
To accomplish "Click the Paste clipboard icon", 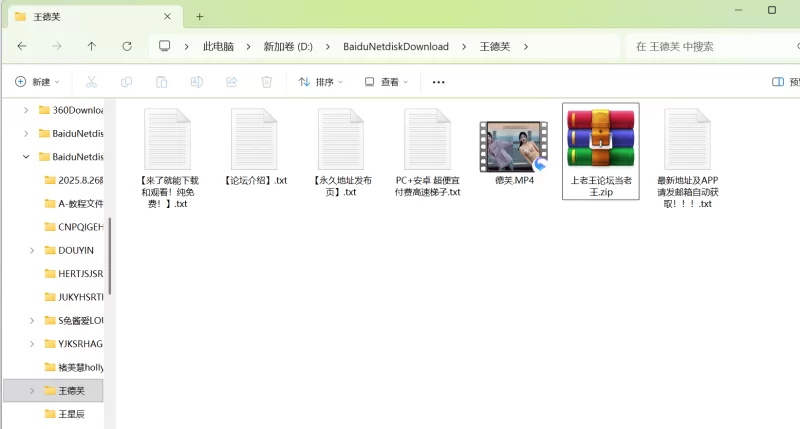I will [x=161, y=82].
